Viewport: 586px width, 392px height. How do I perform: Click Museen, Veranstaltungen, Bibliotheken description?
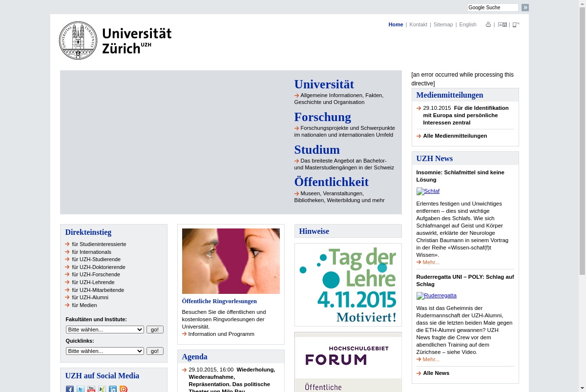[339, 197]
